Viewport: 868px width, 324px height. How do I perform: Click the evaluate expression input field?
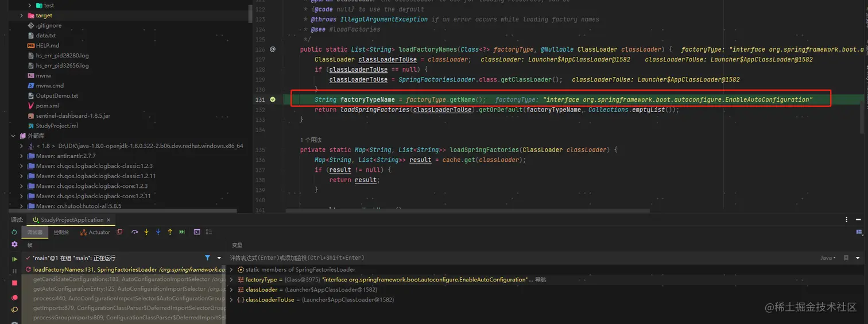pos(521,258)
